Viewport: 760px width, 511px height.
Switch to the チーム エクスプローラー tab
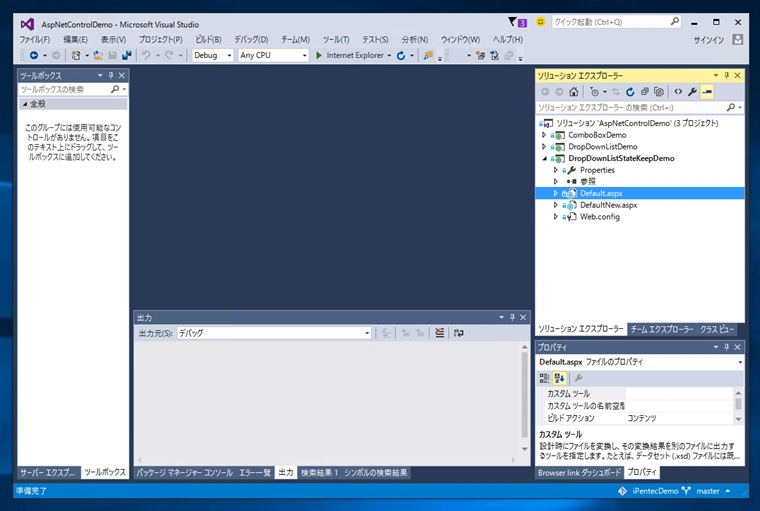[x=662, y=329]
